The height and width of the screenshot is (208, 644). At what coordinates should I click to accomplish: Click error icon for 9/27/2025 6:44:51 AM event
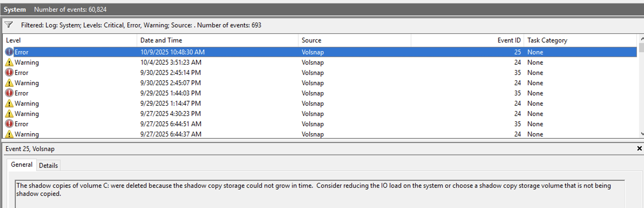coord(9,124)
